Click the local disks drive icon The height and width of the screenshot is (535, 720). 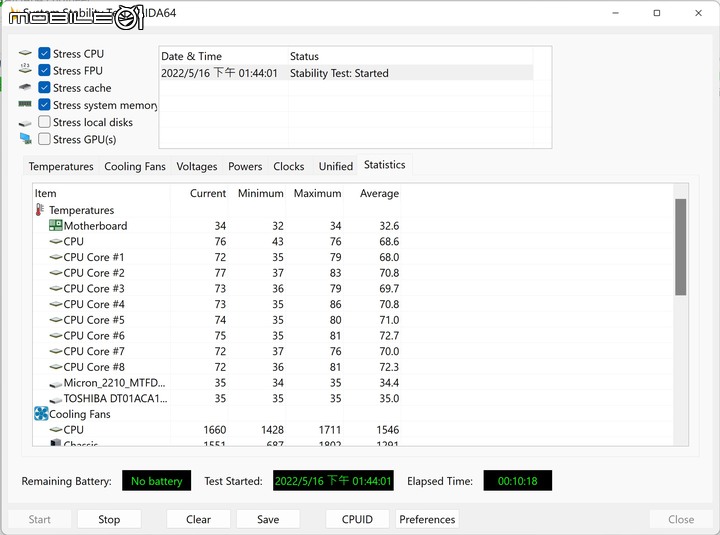(x=25, y=123)
